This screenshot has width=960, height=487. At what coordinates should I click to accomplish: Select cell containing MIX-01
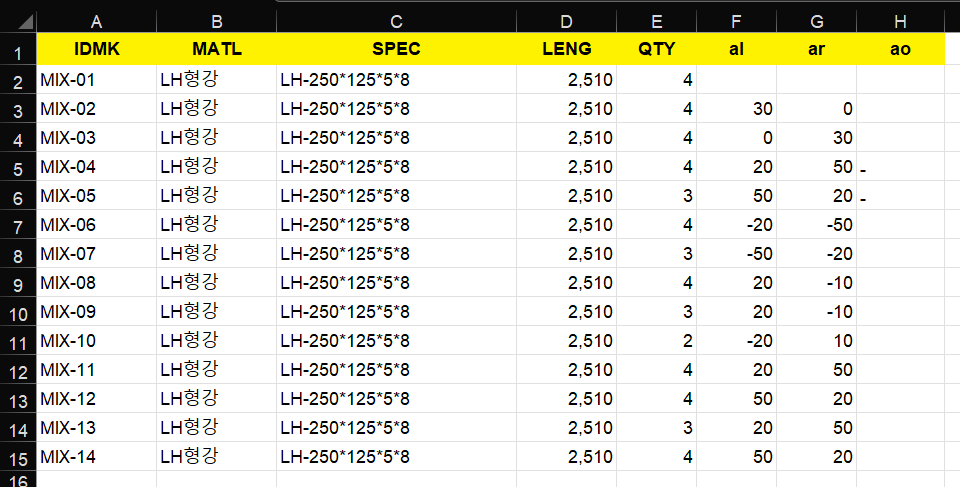click(x=96, y=80)
